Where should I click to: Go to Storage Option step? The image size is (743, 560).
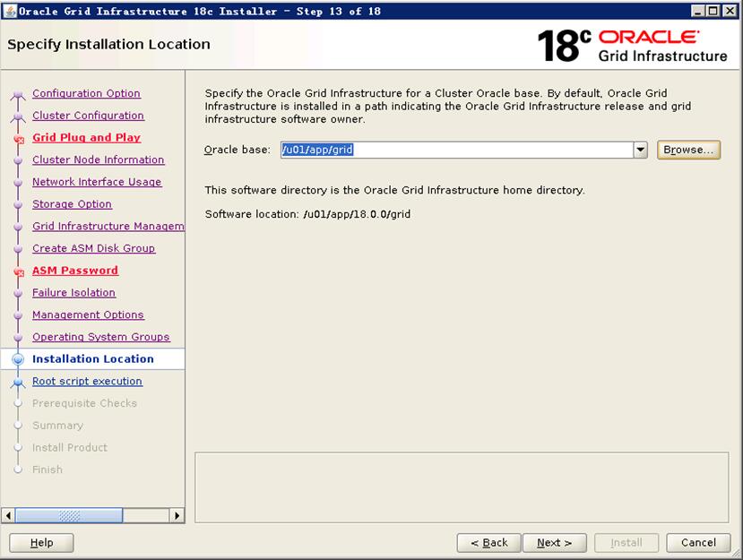[72, 204]
